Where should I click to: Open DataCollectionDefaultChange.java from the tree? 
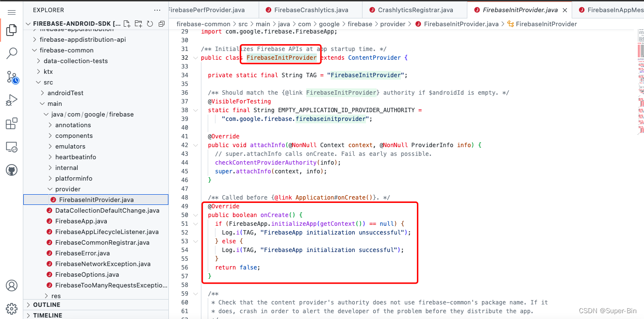pyautogui.click(x=96, y=210)
